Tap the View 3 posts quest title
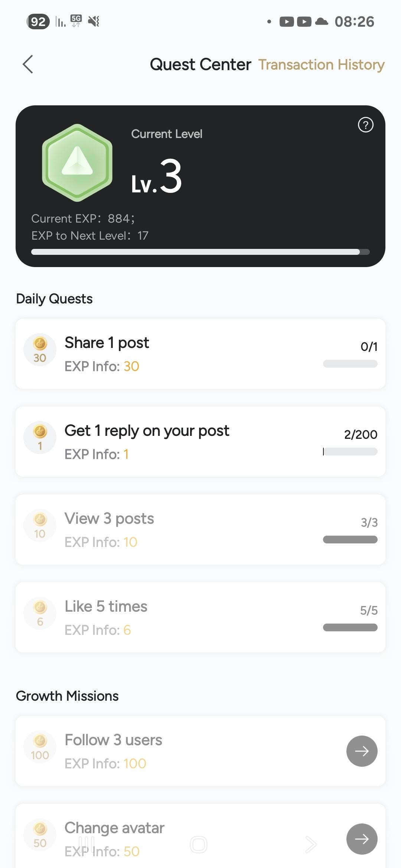This screenshot has width=401, height=868. coord(109,519)
